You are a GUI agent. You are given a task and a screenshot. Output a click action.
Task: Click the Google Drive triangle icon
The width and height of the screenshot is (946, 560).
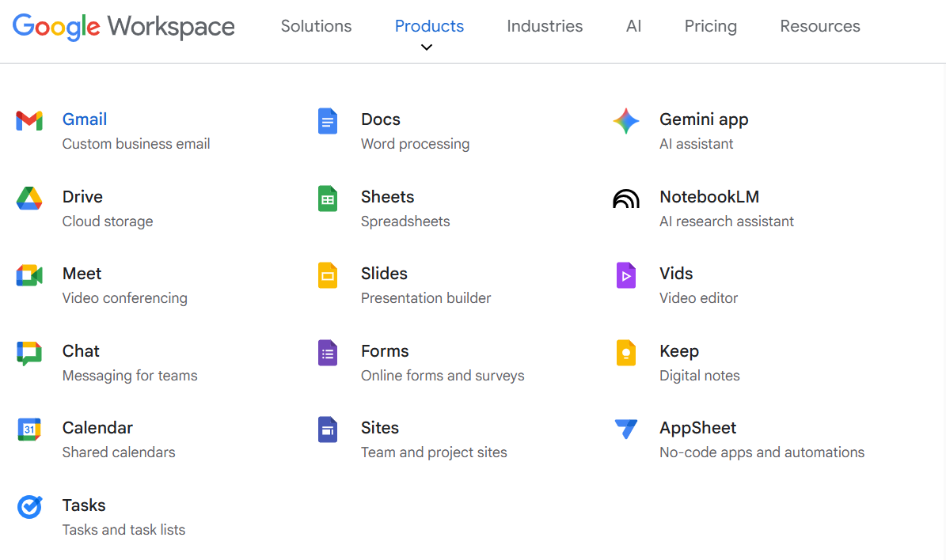pos(29,199)
